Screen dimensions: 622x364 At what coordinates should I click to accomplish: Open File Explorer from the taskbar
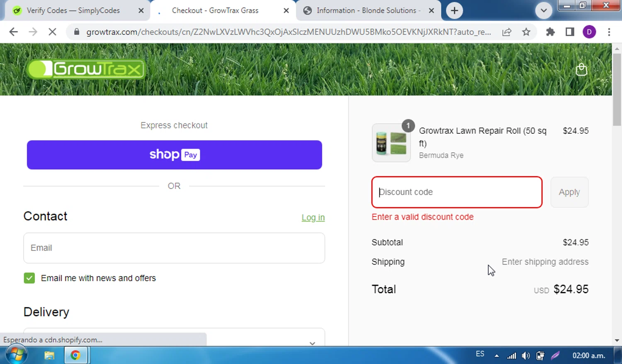[x=49, y=355]
